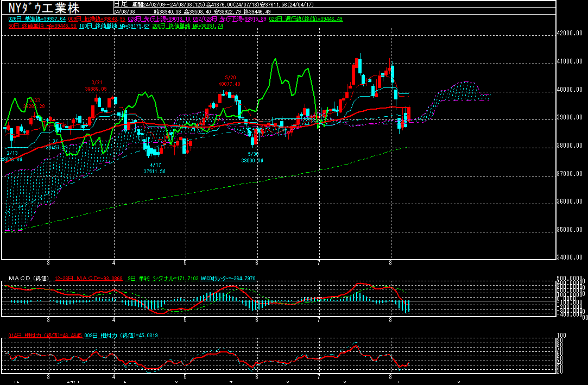Screen dimensions: 588x385
Task: Click month 5 on price chart axis
Action: [x=185, y=263]
